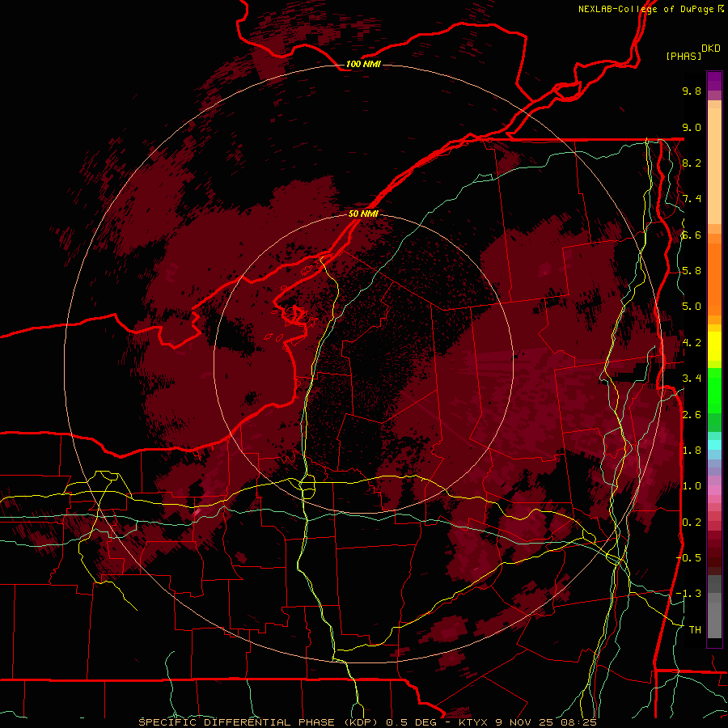Pick the purple segment topping the color scale
The image size is (728, 728).
pyautogui.click(x=714, y=81)
